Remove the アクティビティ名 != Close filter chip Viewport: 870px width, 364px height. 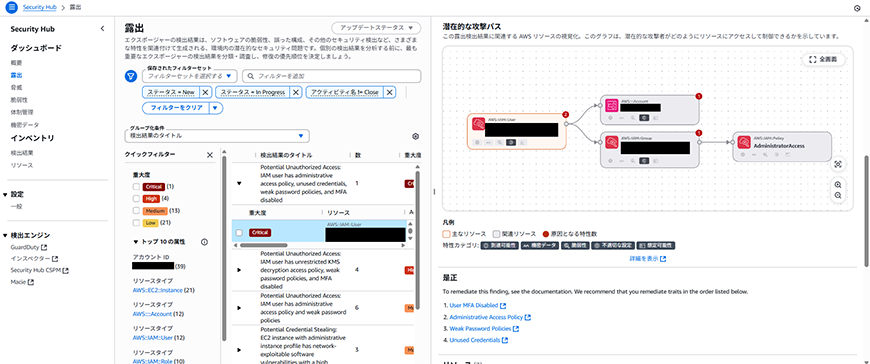coord(390,92)
